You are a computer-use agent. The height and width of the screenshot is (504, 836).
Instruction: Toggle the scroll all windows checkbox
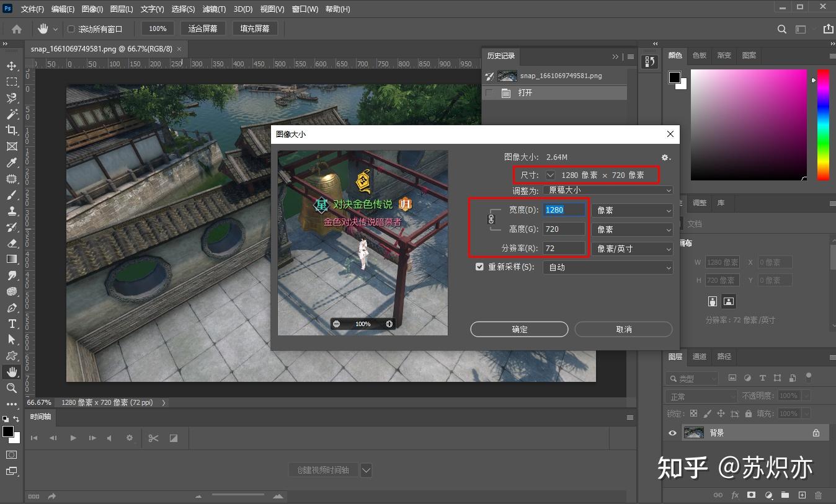tap(71, 29)
